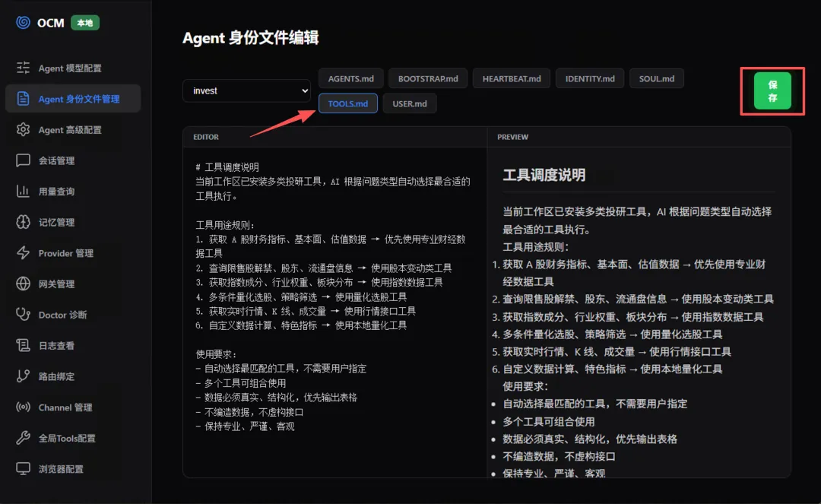The image size is (821, 504).
Task: Select the TOOLS.md file tab
Action: click(347, 103)
